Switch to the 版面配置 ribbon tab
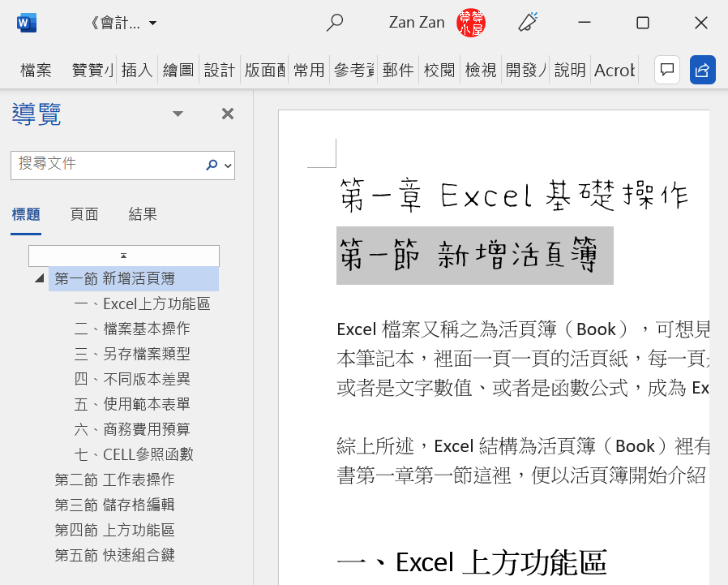The width and height of the screenshot is (728, 585). (264, 70)
